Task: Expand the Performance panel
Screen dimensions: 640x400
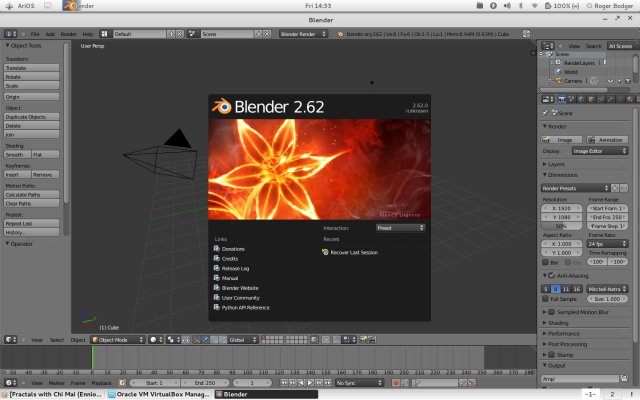Action: pos(564,333)
